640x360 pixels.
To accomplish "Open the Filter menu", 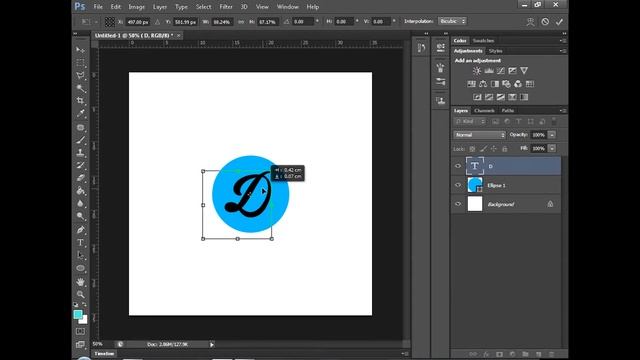I will [226, 7].
